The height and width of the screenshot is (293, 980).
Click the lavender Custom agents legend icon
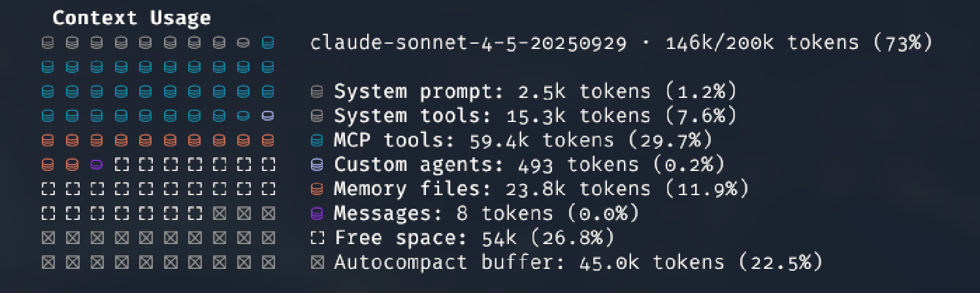[x=317, y=165]
